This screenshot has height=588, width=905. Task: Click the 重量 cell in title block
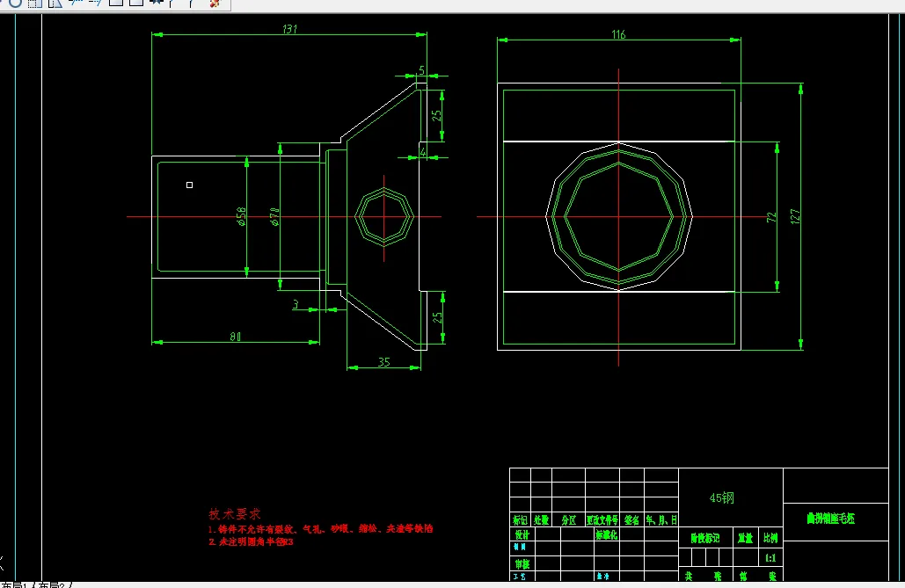click(x=745, y=539)
